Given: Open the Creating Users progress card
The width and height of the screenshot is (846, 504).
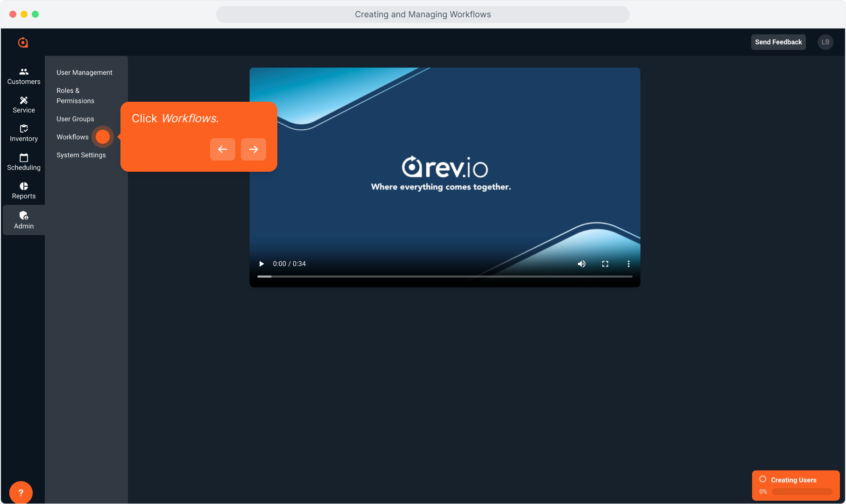Looking at the screenshot, I should (x=796, y=485).
